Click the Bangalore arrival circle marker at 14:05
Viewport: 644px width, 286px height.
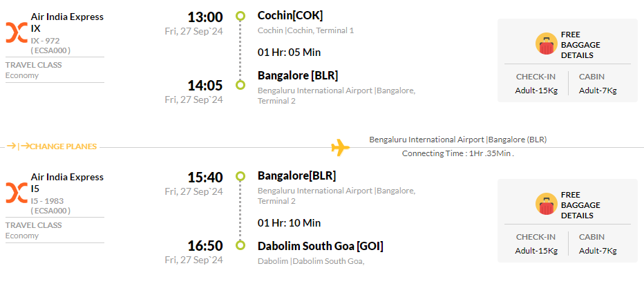click(240, 85)
